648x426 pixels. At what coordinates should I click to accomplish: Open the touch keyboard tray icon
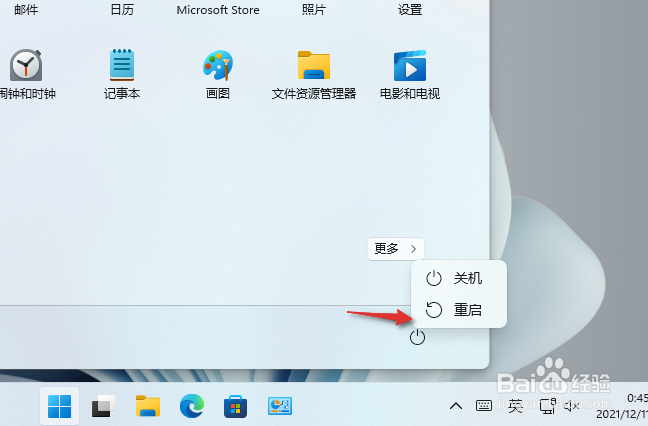coord(484,406)
